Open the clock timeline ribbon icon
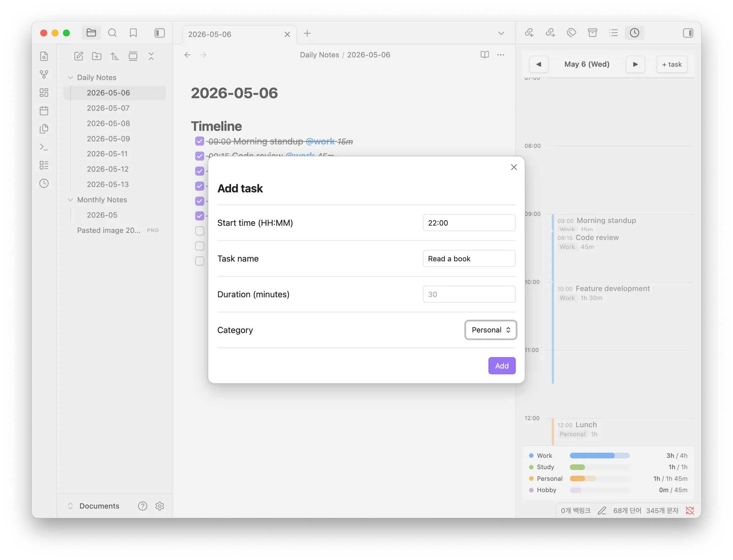 (44, 183)
